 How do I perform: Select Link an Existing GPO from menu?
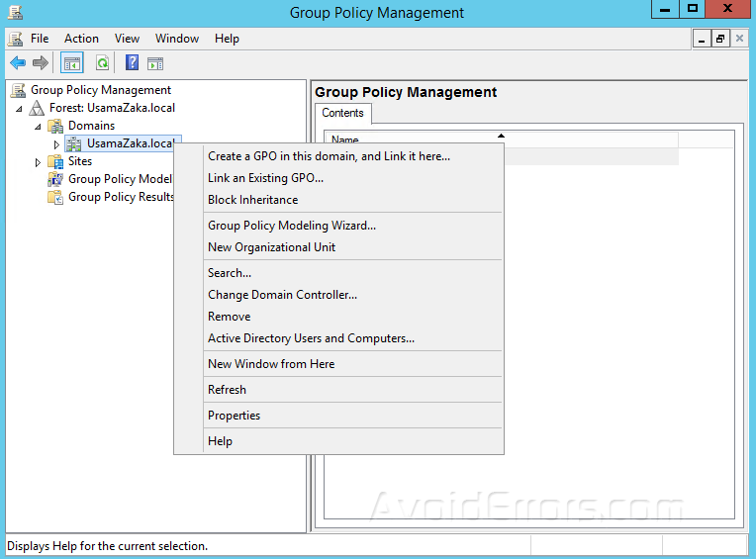pyautogui.click(x=265, y=178)
